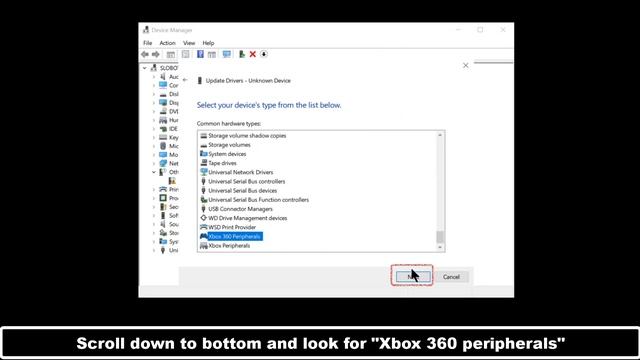Click the scan for hardware changes monitor icon
The image size is (640, 360).
[x=227, y=54]
